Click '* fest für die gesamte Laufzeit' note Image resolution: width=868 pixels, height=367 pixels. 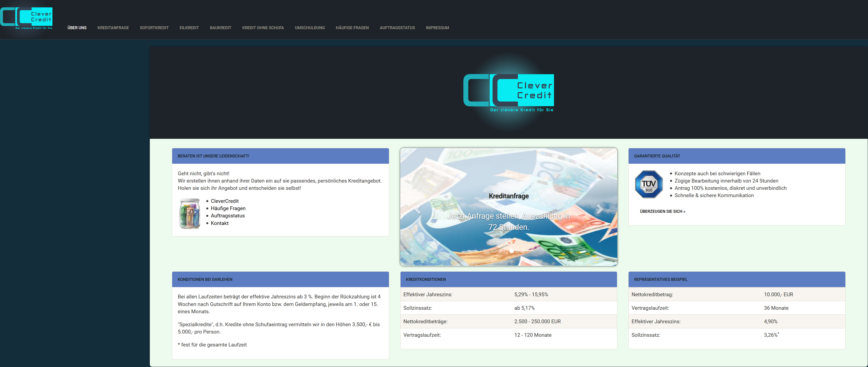click(x=212, y=344)
